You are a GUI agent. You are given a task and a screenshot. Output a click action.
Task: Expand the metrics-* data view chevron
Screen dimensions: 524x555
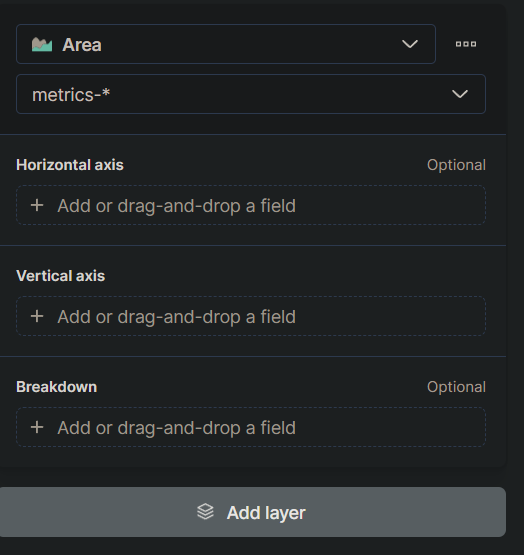460,94
